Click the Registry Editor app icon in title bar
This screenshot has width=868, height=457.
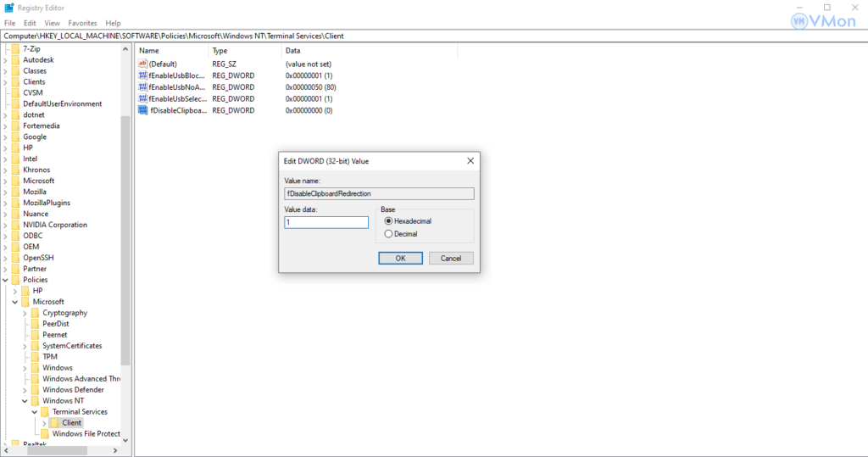coord(8,8)
